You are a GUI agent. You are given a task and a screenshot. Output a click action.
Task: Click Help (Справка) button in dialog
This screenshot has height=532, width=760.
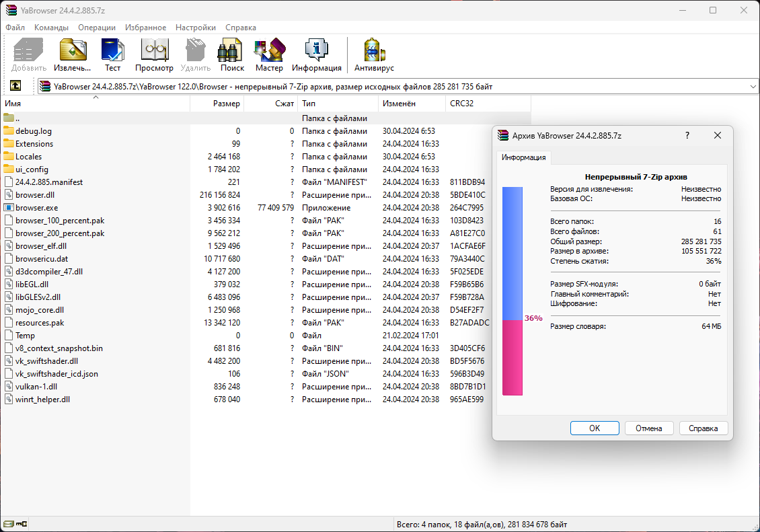(703, 428)
